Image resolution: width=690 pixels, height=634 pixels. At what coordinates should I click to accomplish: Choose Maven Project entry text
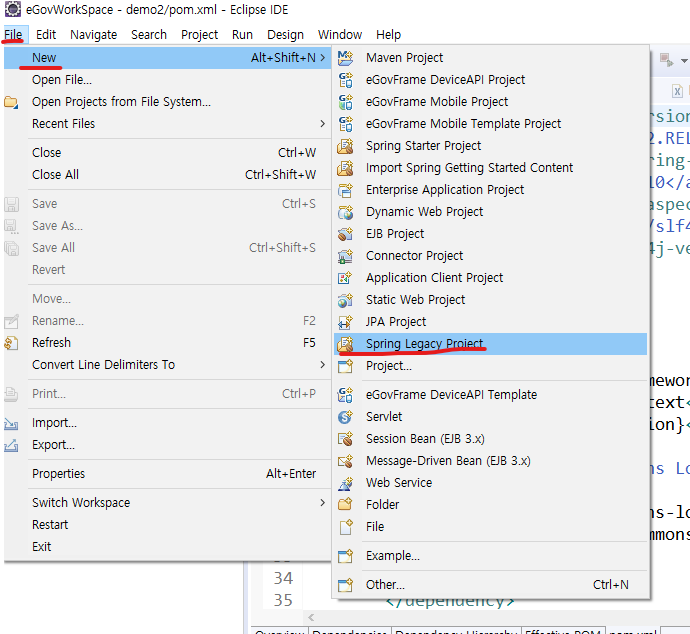tap(404, 58)
